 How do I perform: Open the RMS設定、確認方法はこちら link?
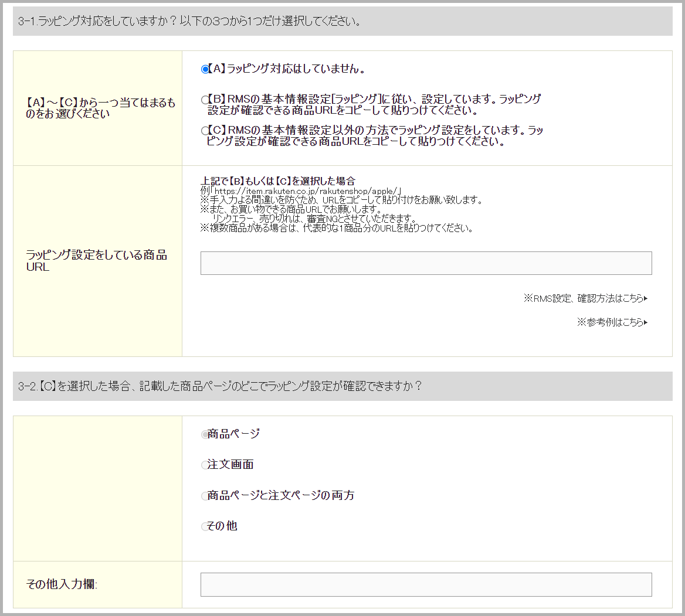click(585, 298)
